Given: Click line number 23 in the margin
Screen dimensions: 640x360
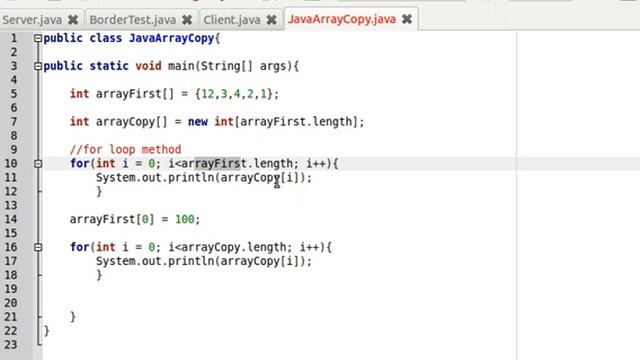Looking at the screenshot, I should point(11,344).
